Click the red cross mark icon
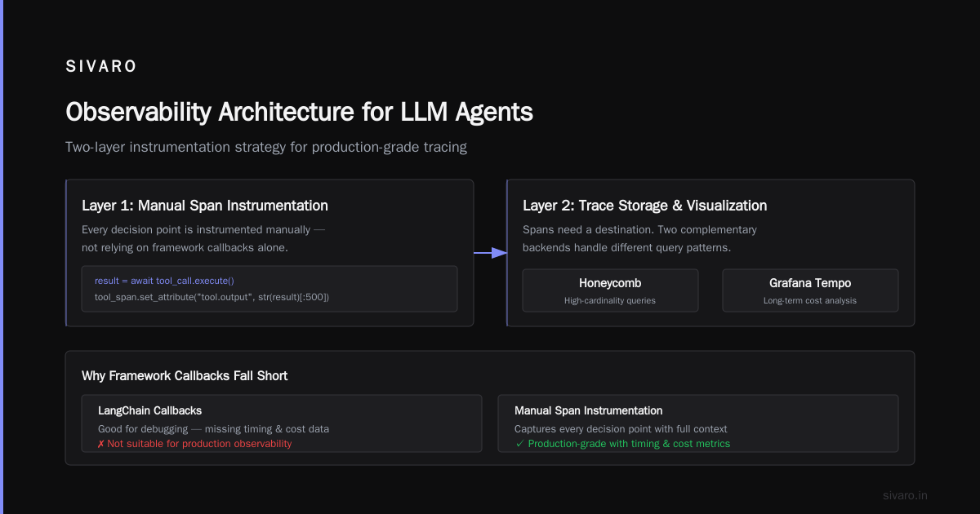 100,444
